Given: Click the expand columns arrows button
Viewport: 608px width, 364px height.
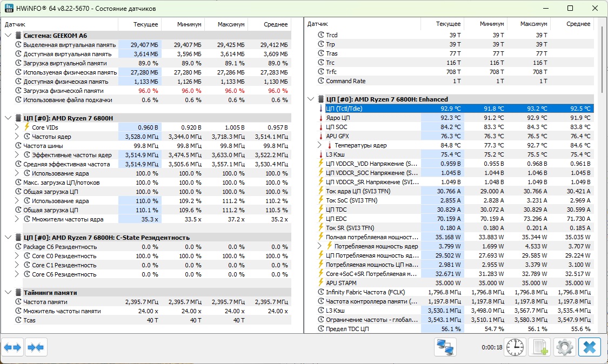Looking at the screenshot, I should (x=12, y=347).
